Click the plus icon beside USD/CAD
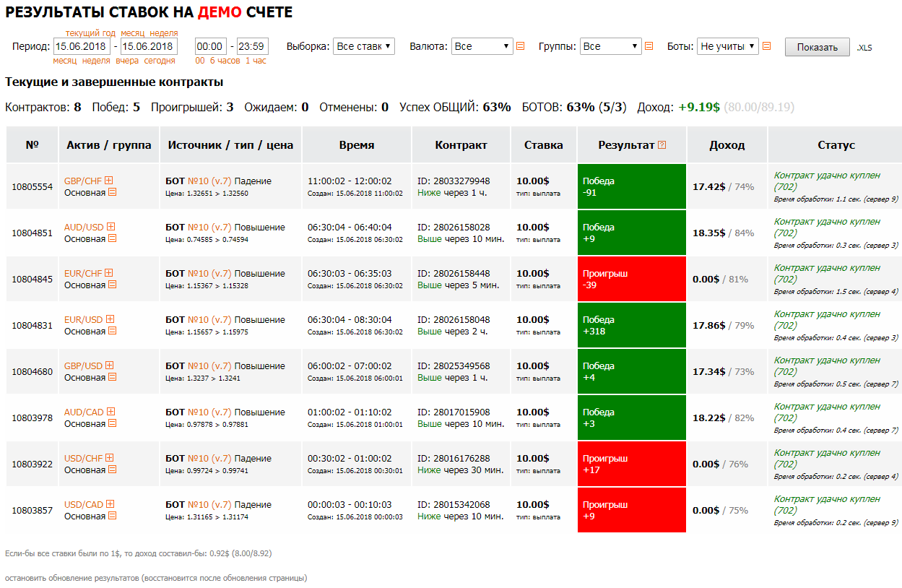Image resolution: width=902 pixels, height=588 pixels. (x=110, y=504)
